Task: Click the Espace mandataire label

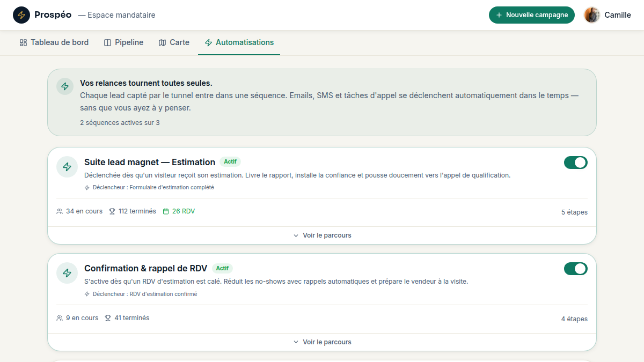Action: 116,15
